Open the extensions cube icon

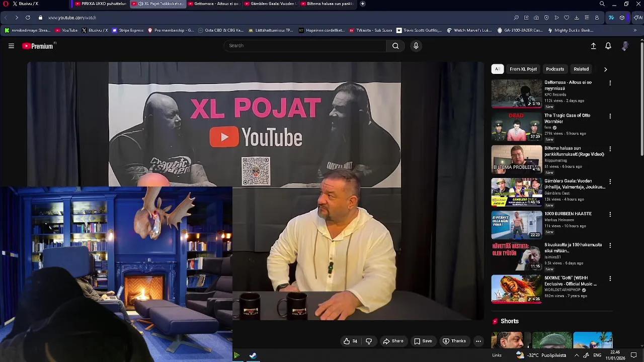point(622,18)
